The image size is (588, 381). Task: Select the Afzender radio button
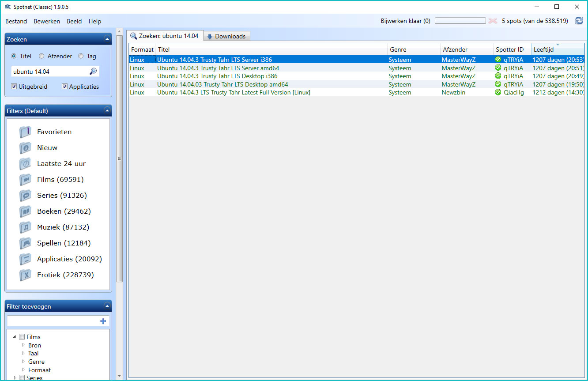pyautogui.click(x=41, y=56)
